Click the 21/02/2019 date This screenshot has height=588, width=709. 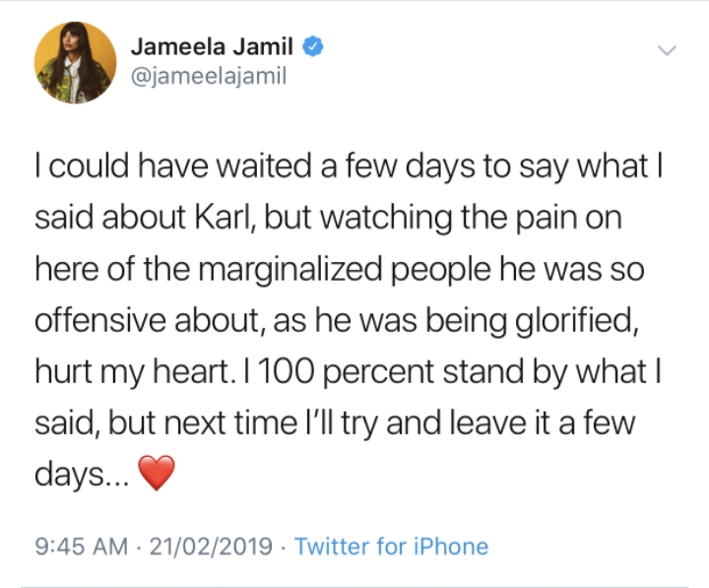(213, 546)
